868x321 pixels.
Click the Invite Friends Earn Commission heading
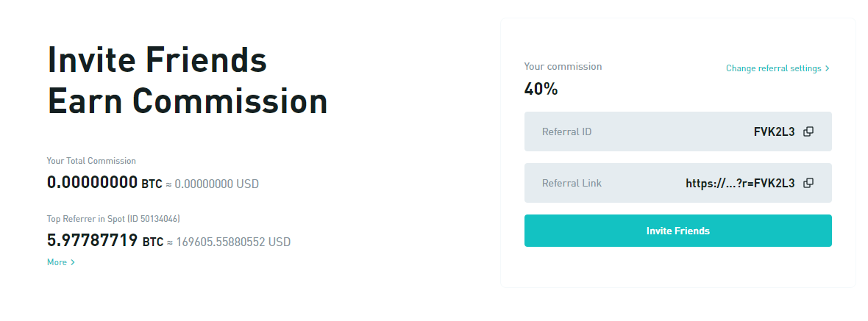(x=188, y=80)
